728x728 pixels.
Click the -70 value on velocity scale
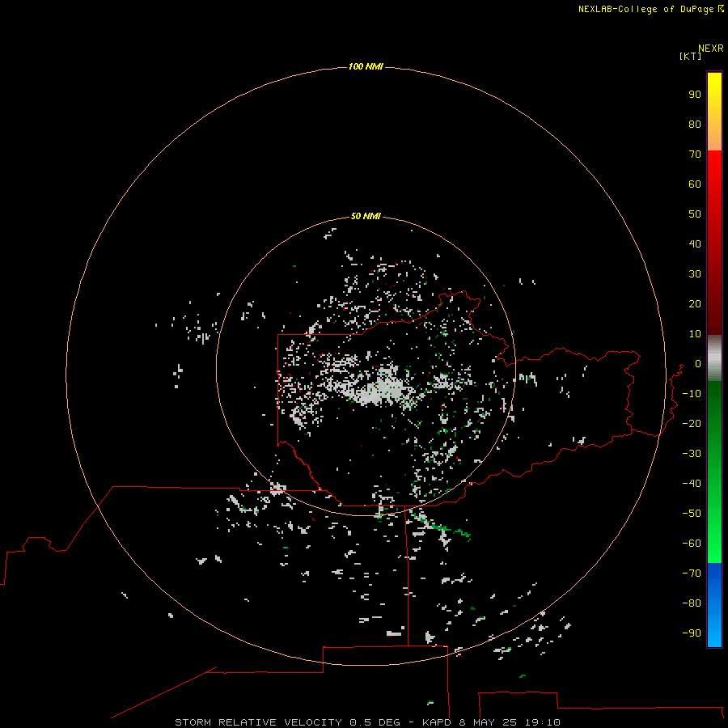(x=692, y=574)
